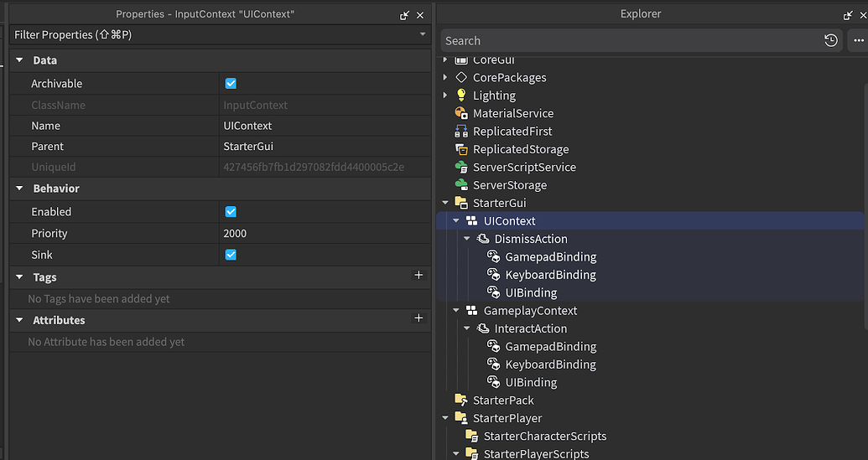The image size is (868, 460).
Task: Click GamepadBinding icon under DismissAction
Action: [493, 256]
